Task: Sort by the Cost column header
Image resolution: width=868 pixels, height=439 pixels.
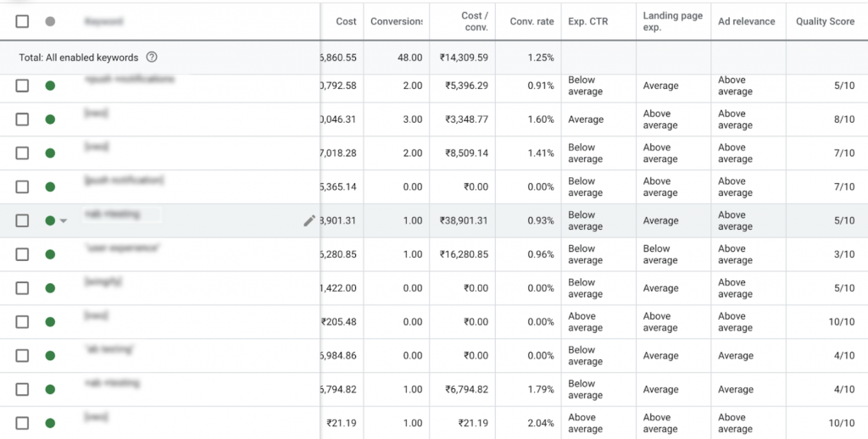Action: tap(346, 21)
